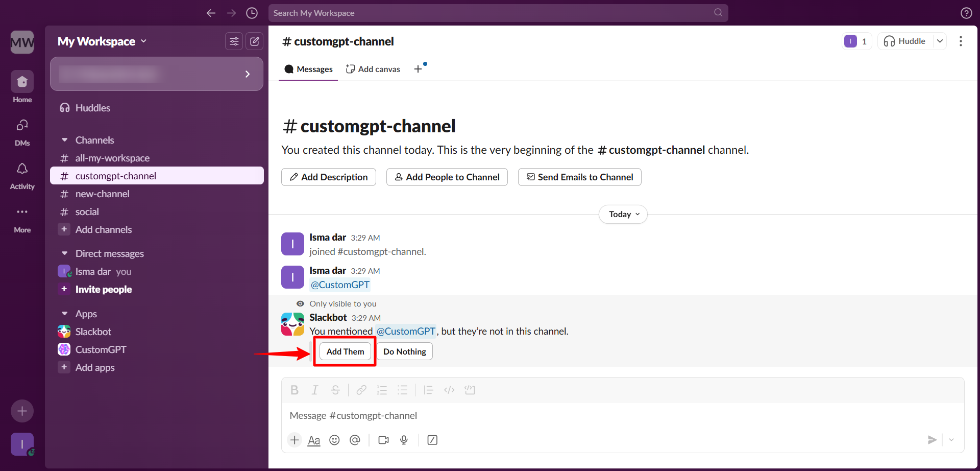Open the help question mark icon

coord(966,13)
